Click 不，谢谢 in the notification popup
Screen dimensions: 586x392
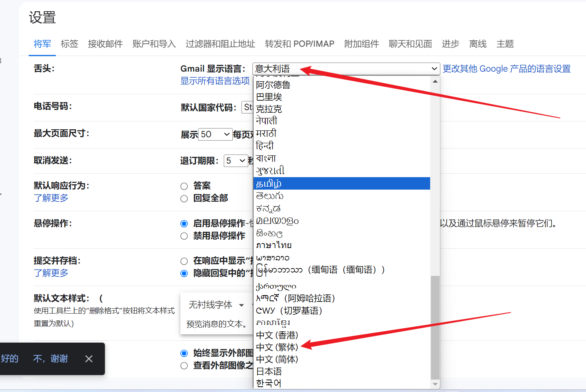point(51,359)
